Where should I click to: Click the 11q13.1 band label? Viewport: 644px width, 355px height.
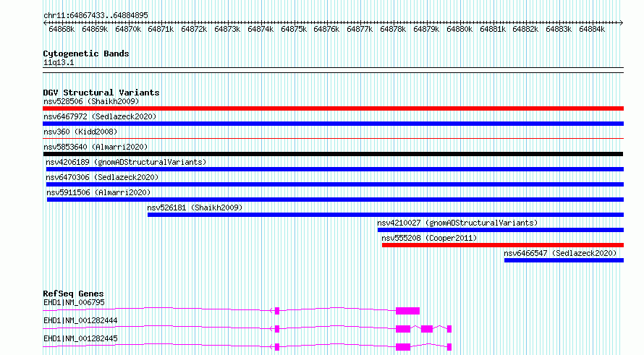coord(59,62)
